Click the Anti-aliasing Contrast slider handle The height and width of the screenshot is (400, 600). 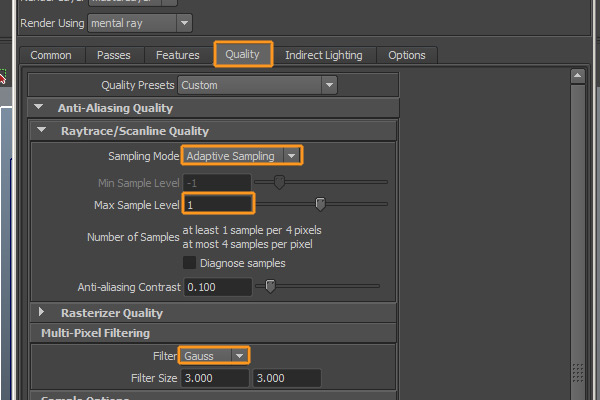(x=270, y=286)
